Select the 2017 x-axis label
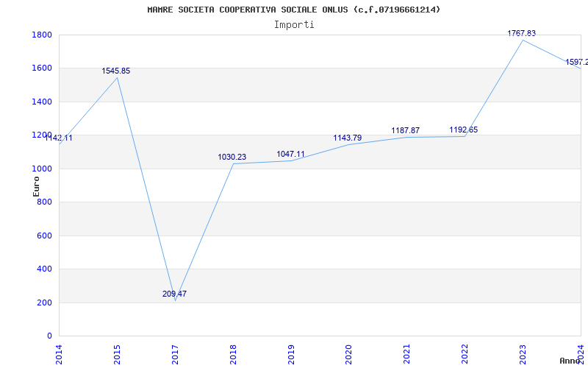588x368 pixels. (x=175, y=354)
